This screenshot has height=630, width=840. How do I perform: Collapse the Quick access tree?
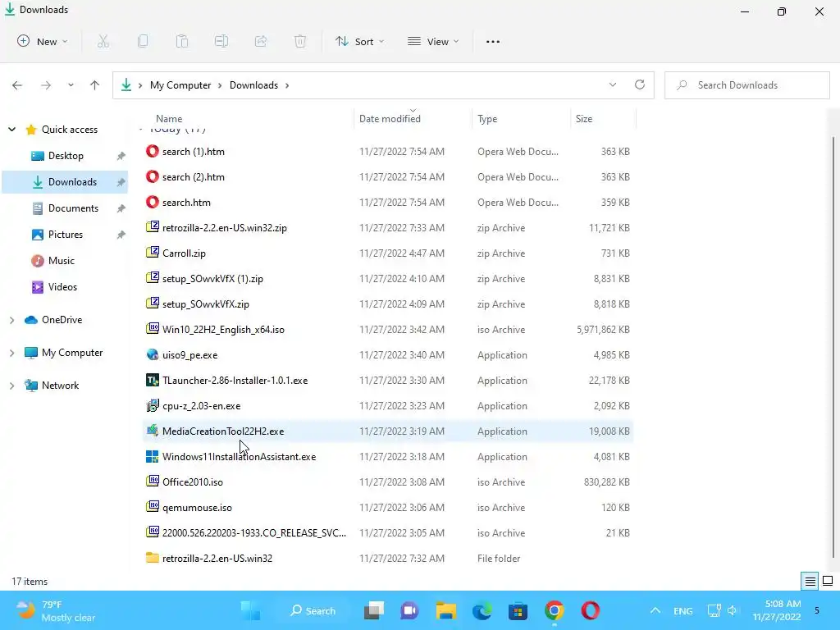(11, 129)
